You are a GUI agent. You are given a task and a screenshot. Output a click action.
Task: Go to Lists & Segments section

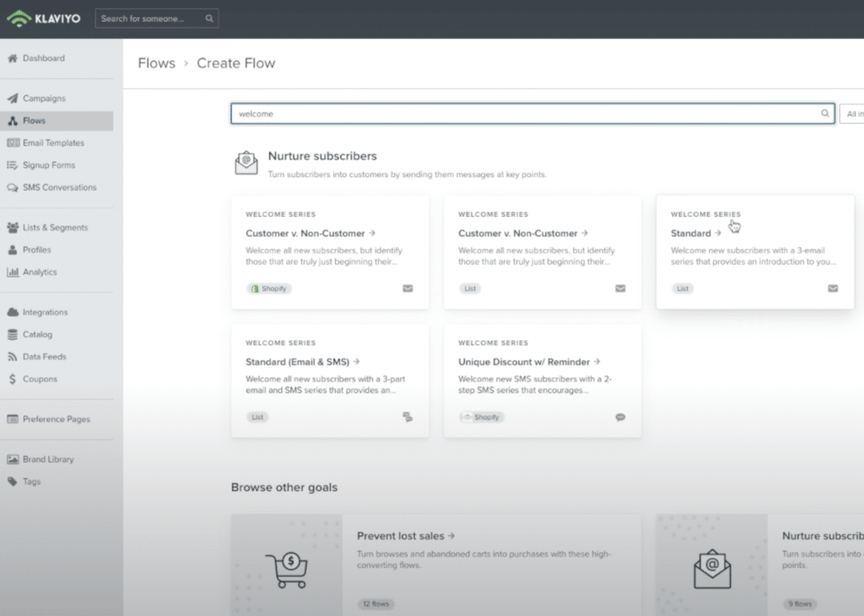pos(55,228)
